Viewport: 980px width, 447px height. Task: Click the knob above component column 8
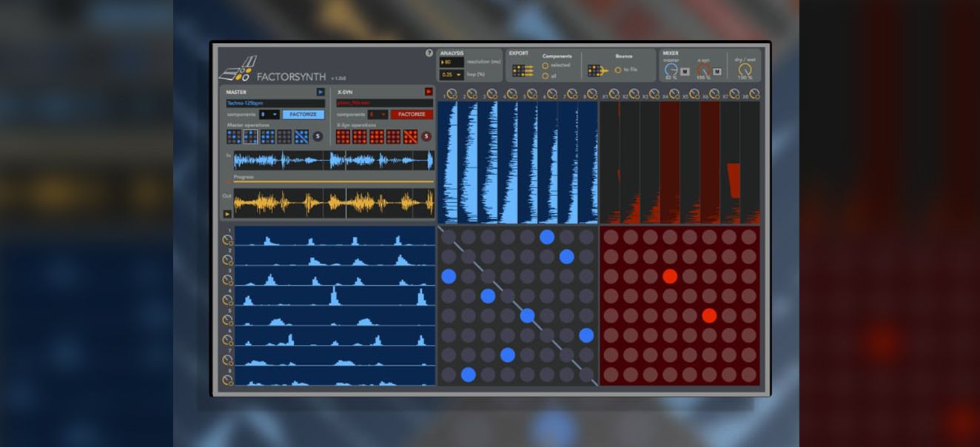click(592, 94)
